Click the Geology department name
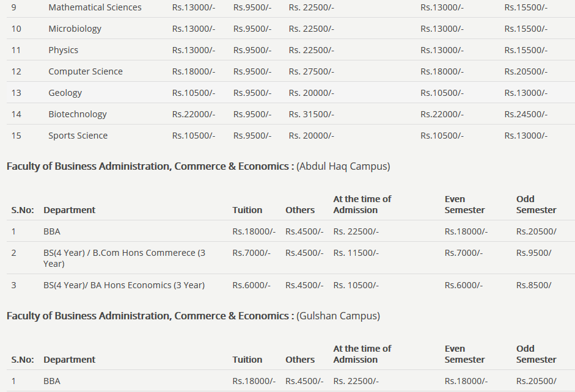 click(65, 93)
